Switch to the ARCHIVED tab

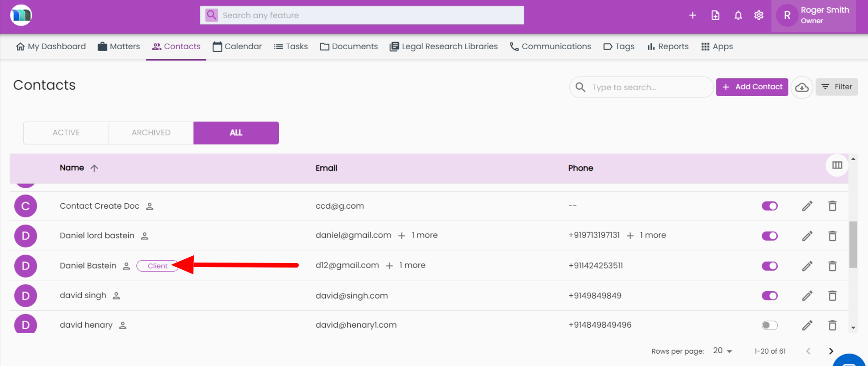(x=151, y=133)
